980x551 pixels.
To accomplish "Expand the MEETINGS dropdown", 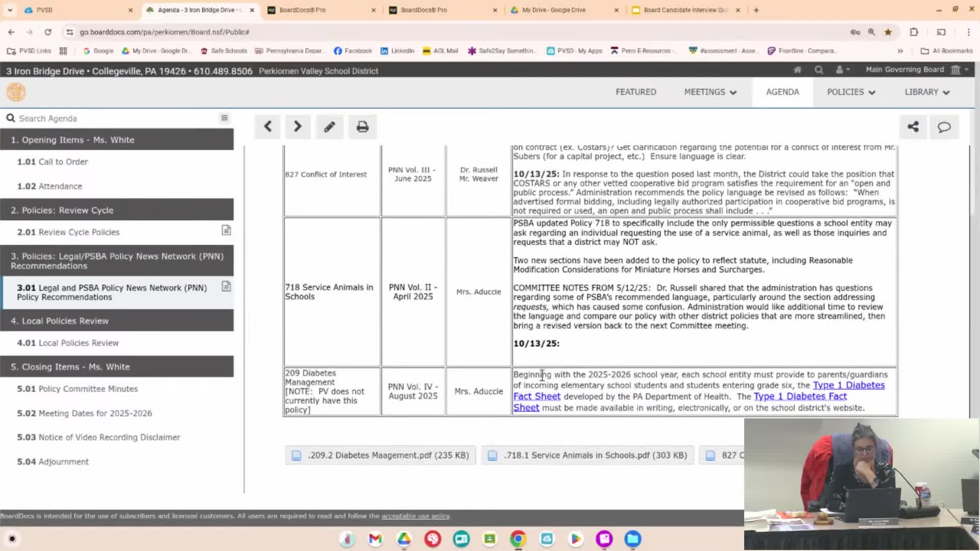I will click(710, 92).
